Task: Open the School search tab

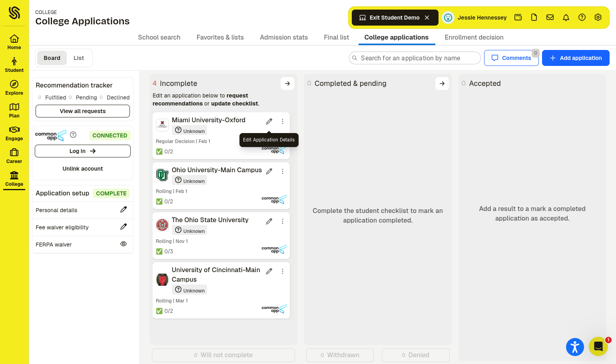Action: pos(159,37)
